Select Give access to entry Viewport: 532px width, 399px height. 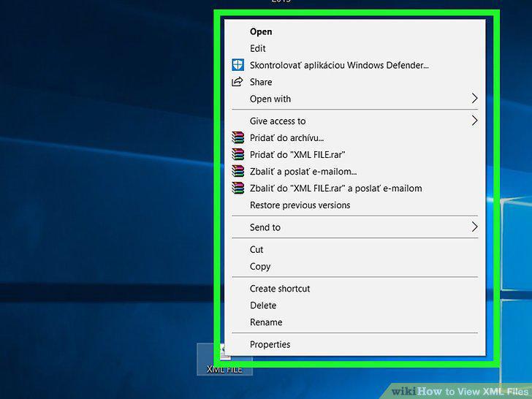(x=278, y=121)
